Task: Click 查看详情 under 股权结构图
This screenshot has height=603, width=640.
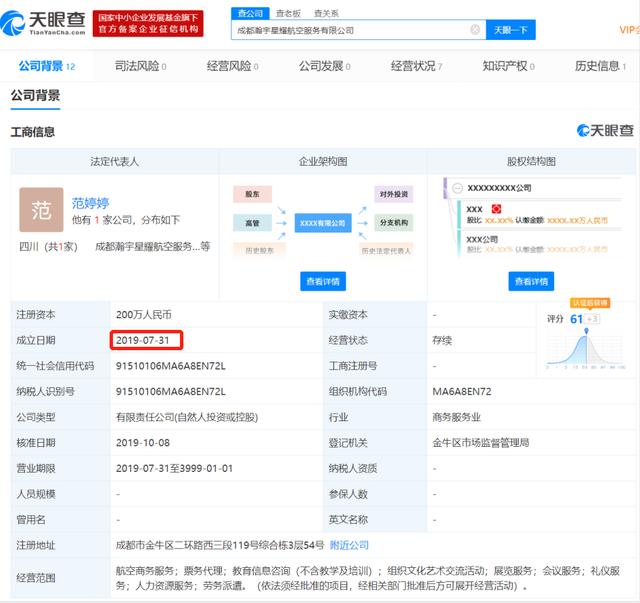Action: (x=531, y=281)
